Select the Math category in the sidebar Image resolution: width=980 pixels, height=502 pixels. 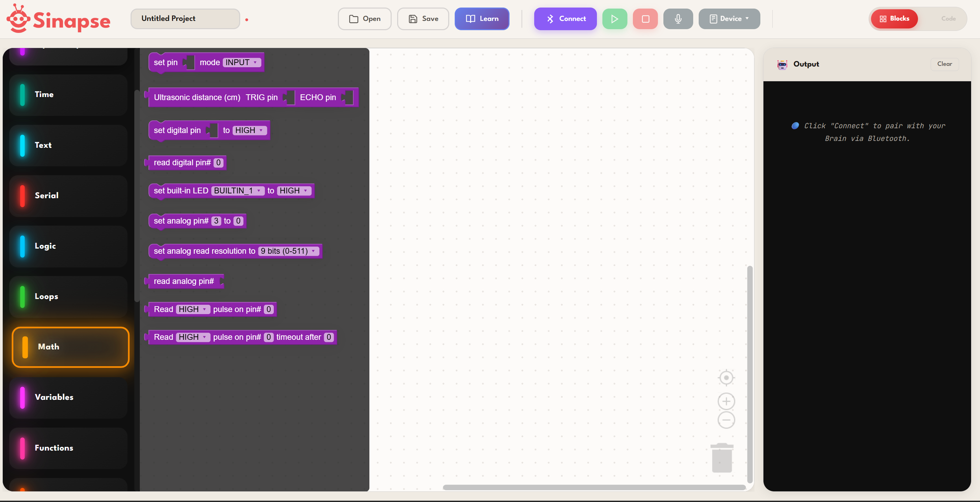click(70, 347)
